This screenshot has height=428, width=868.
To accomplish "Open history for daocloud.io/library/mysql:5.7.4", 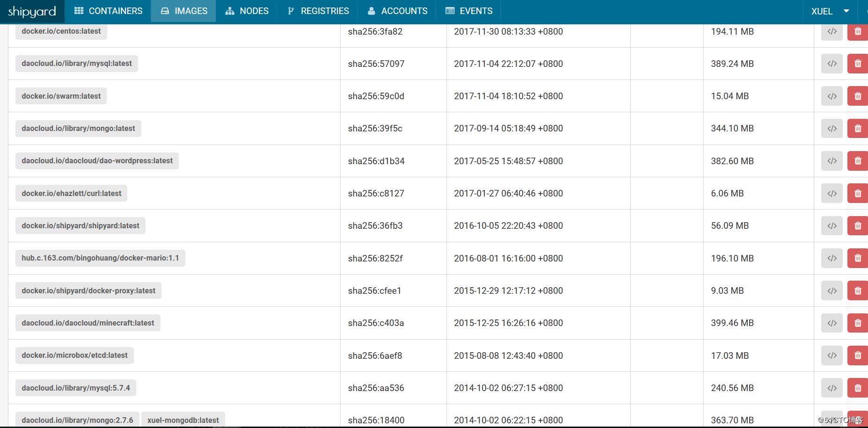I will tap(832, 388).
